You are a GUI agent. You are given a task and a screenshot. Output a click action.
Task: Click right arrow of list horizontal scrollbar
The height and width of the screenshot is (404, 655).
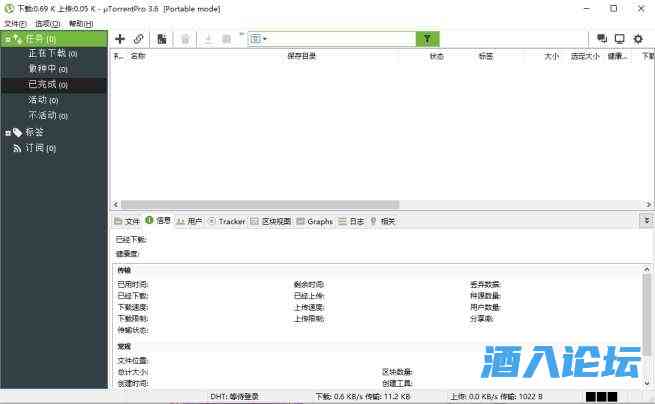(649, 205)
